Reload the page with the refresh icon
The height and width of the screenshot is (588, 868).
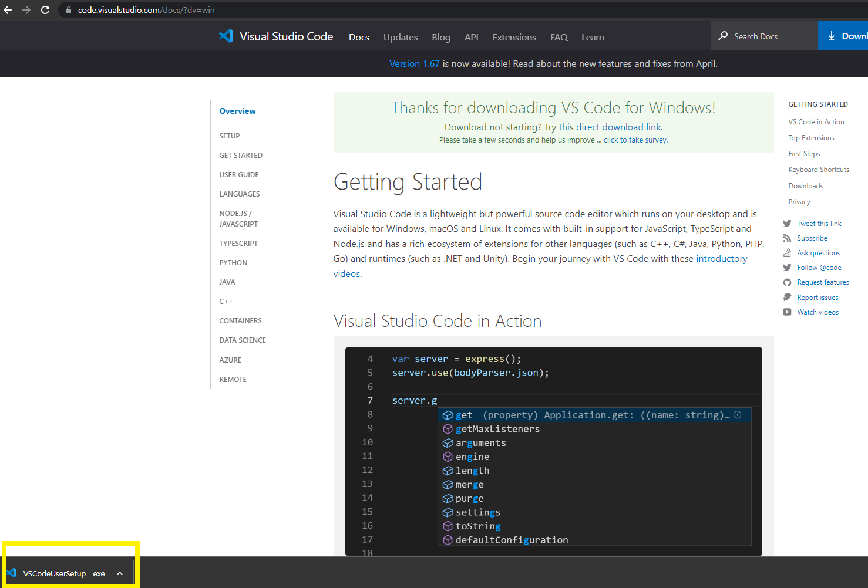click(x=45, y=10)
